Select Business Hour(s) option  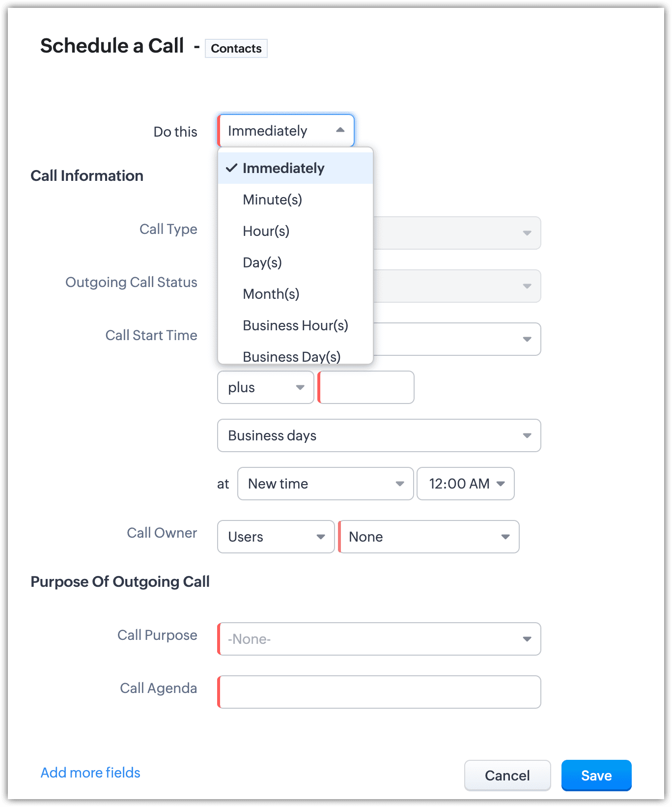point(295,325)
